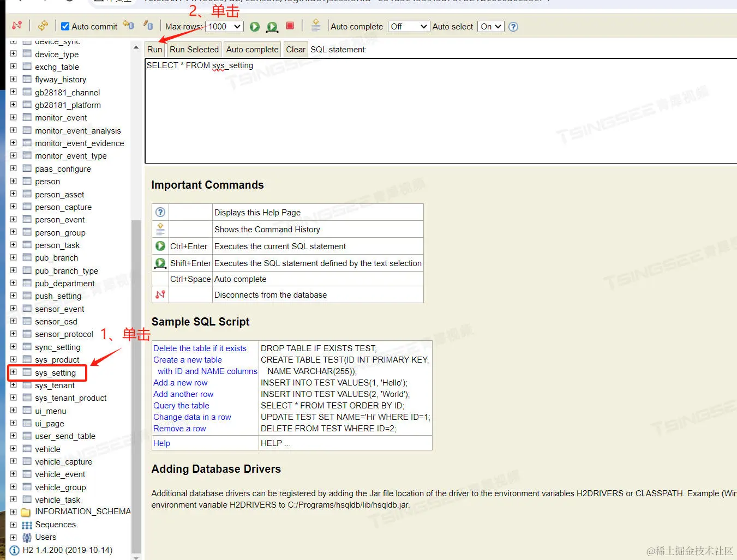
Task: Click the red Stop icon in the toolbar
Action: [x=290, y=26]
